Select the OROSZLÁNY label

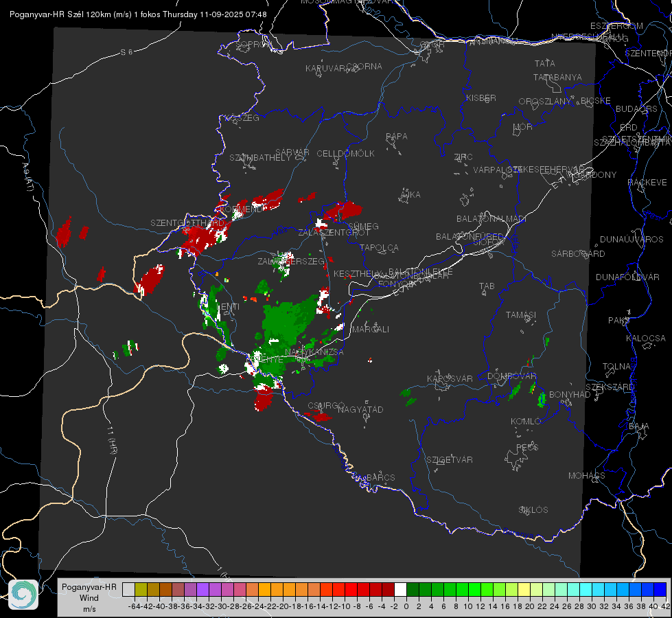click(x=545, y=102)
